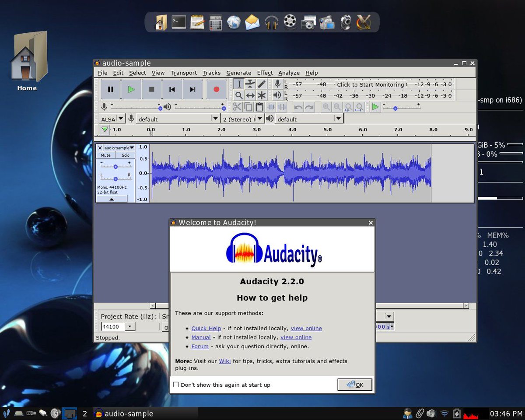
Task: Open the File menu
Action: tap(102, 73)
